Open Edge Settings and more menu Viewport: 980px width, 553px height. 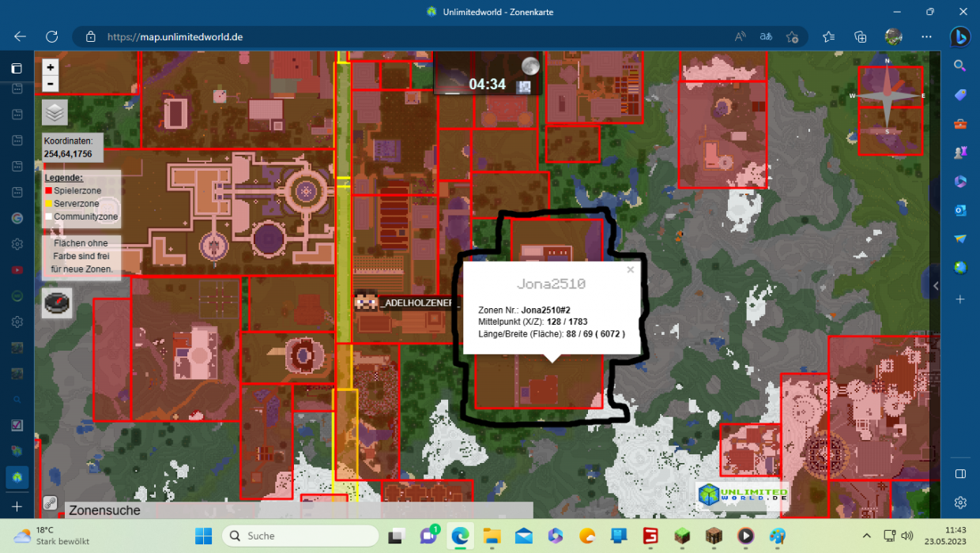coord(926,36)
